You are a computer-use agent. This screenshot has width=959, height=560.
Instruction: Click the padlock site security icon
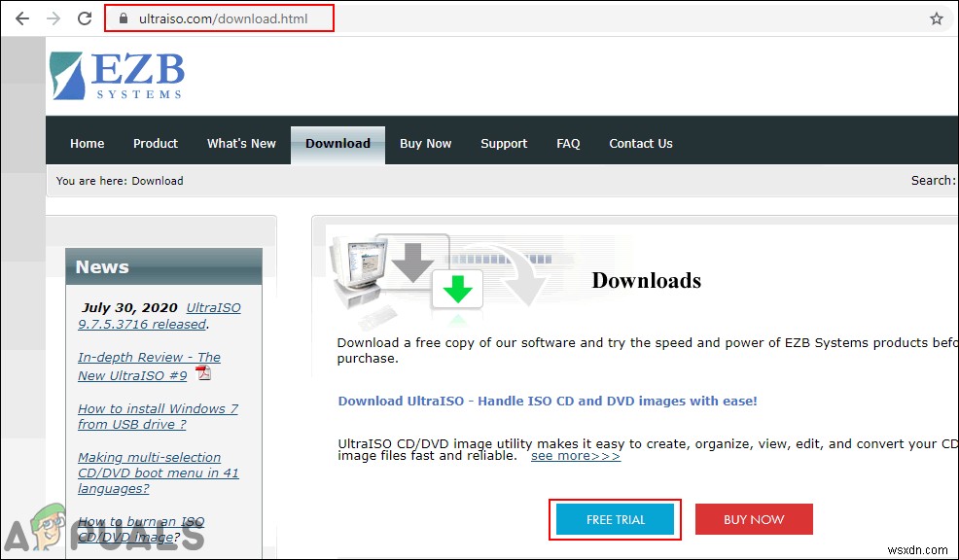(x=124, y=18)
